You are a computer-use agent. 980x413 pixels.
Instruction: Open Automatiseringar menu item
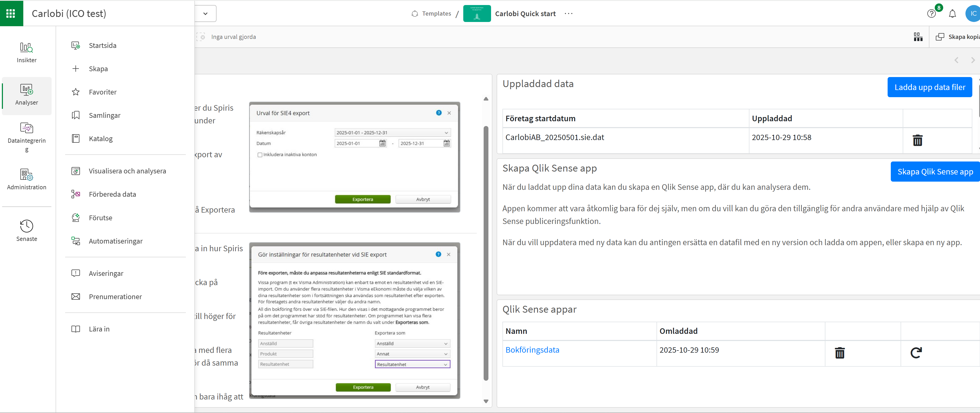[x=116, y=241]
